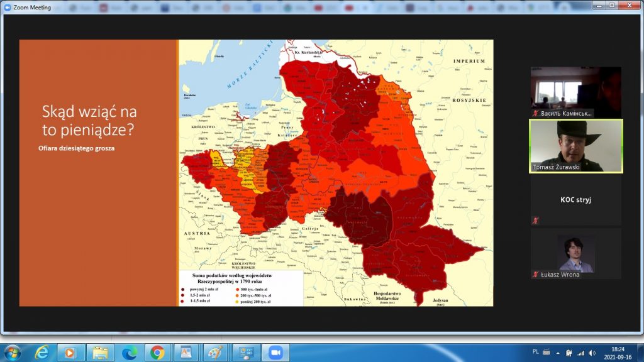Click the network signal tray icon
644x362 pixels.
pos(580,353)
